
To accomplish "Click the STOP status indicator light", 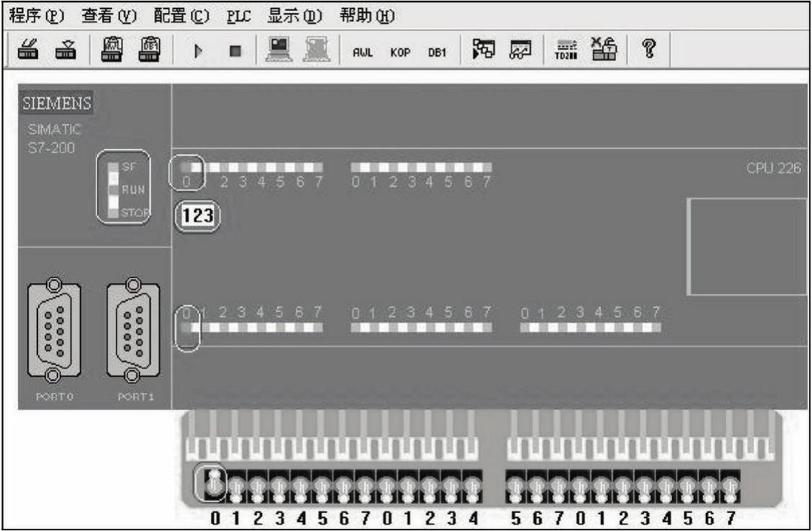I will 113,213.
